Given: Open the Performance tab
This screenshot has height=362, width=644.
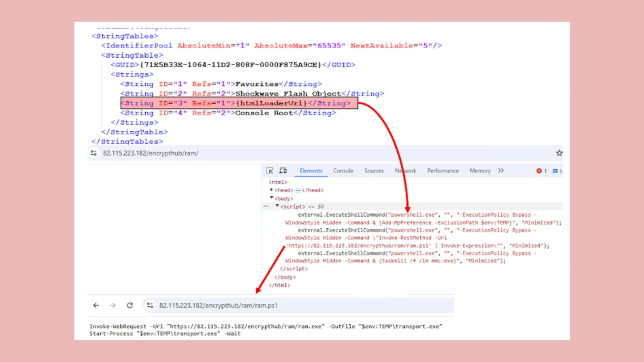Looking at the screenshot, I should (x=443, y=171).
